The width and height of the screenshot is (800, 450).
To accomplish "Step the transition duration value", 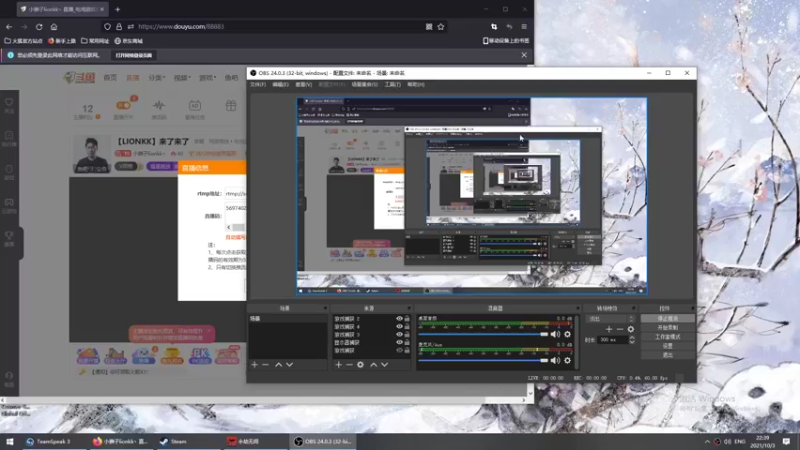I will click(632, 339).
